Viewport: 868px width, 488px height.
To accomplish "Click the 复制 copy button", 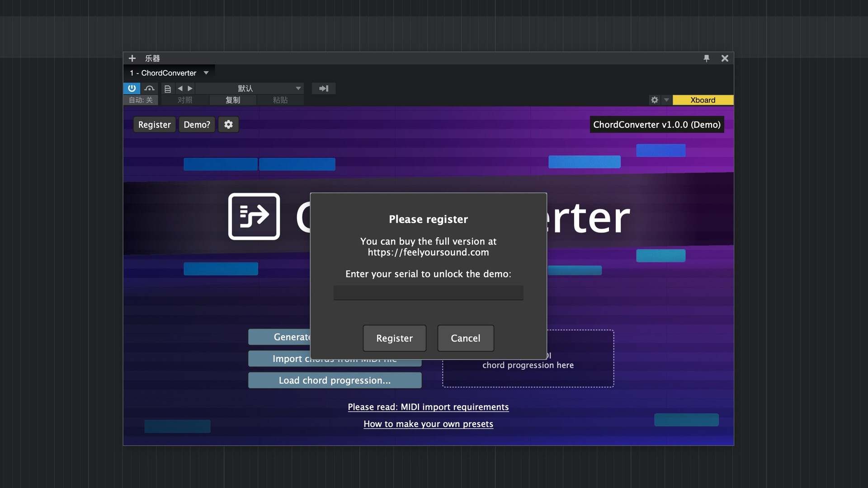I will (233, 100).
